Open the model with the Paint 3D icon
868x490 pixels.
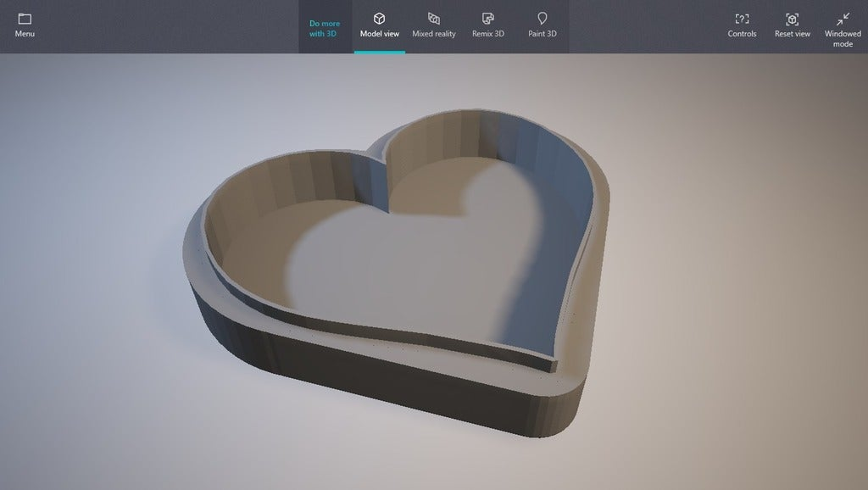(x=542, y=17)
